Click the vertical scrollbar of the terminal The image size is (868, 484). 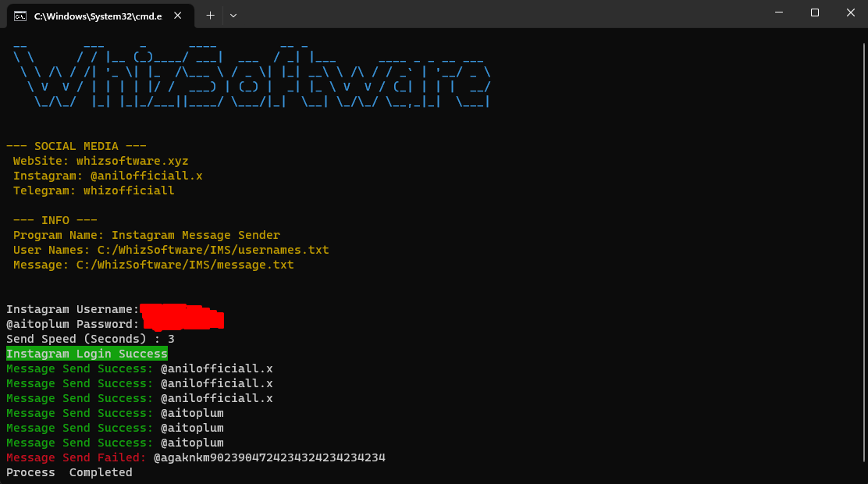click(x=864, y=252)
